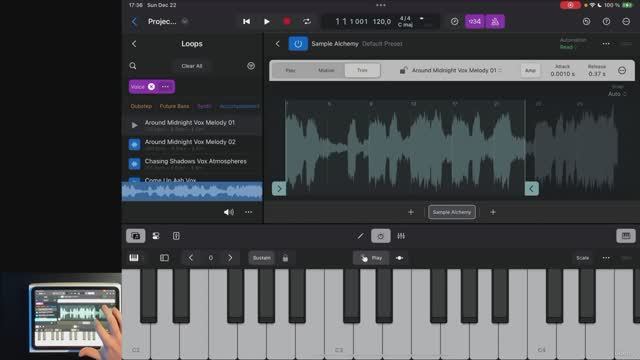
Task: Open loop preview more options ellipsis
Action: coord(249,212)
